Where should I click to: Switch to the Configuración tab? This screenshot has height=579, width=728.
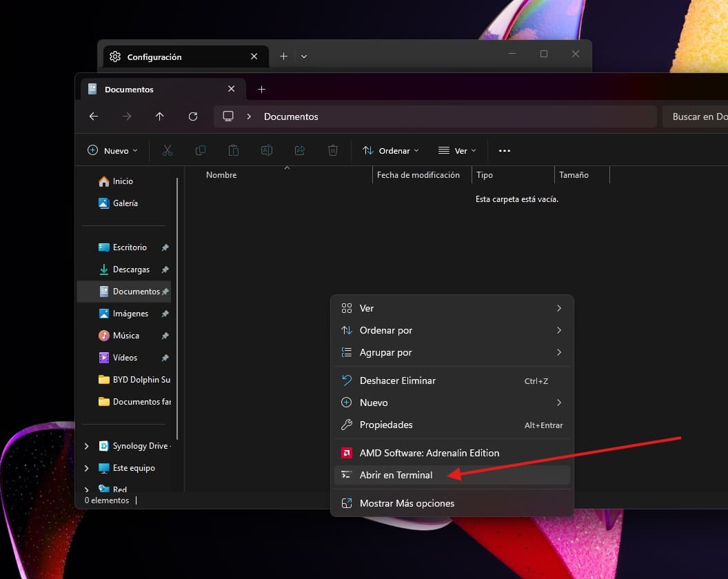185,57
